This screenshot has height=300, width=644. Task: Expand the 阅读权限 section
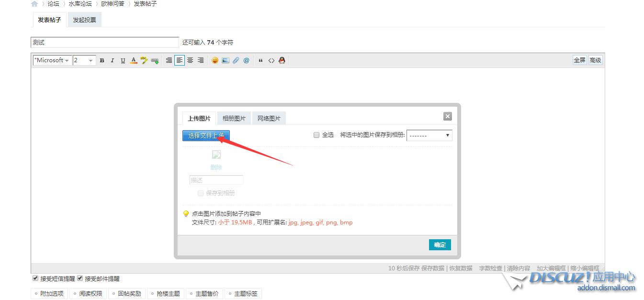[87, 294]
